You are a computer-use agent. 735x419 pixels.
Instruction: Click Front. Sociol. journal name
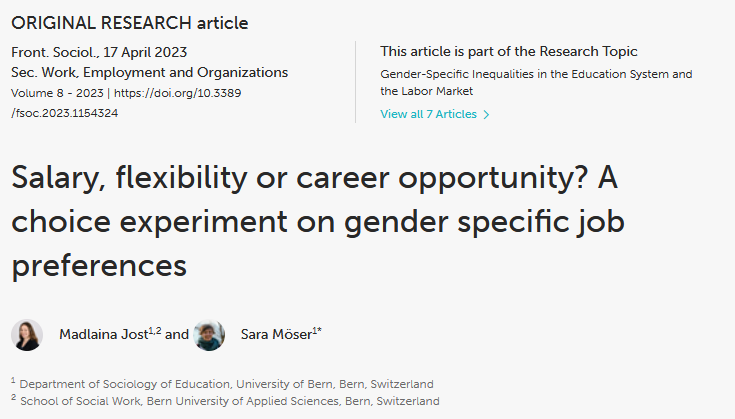(x=55, y=52)
